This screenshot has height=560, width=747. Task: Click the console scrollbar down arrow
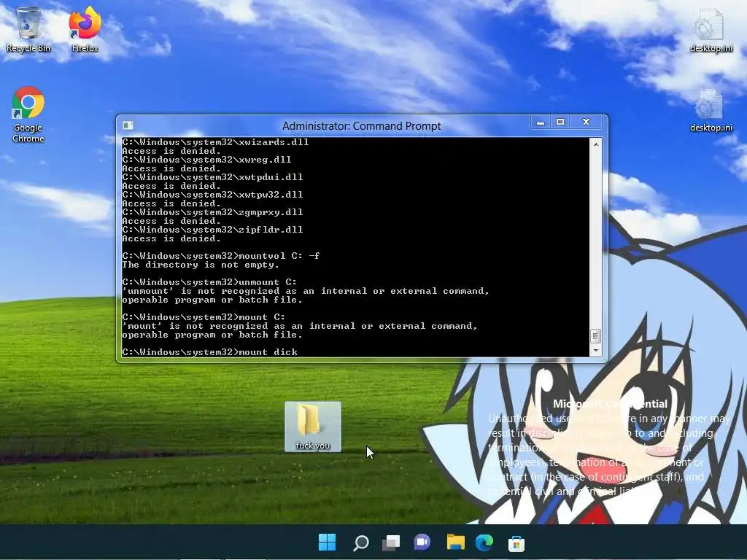click(x=595, y=351)
